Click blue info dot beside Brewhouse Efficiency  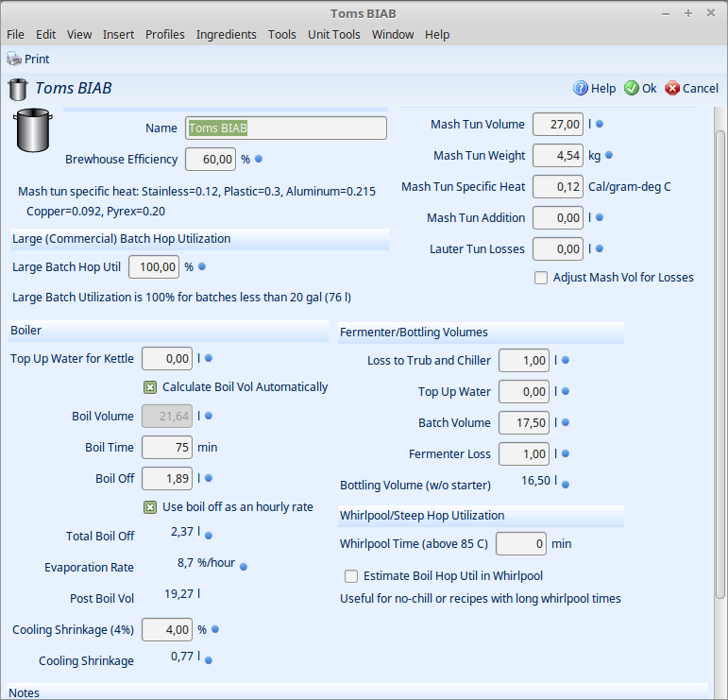pyautogui.click(x=259, y=159)
